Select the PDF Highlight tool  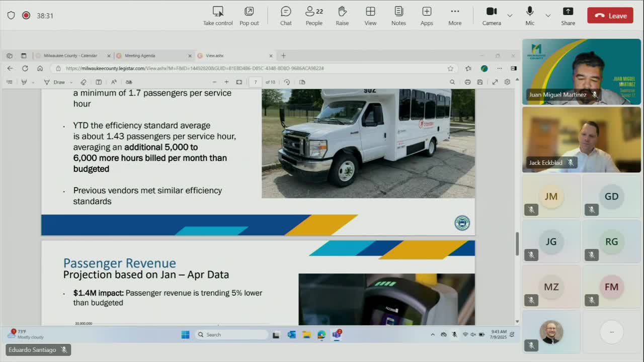point(24,82)
